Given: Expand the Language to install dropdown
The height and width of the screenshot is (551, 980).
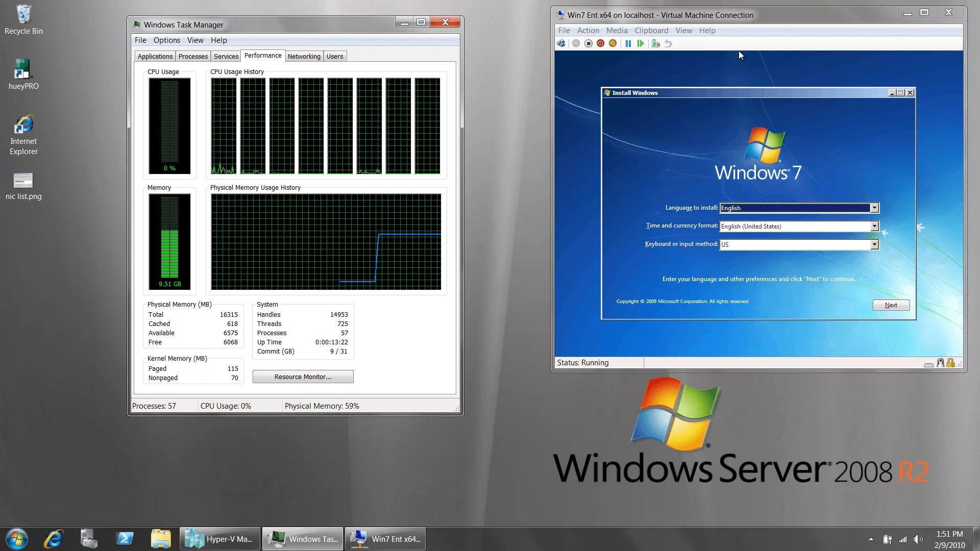Looking at the screenshot, I should pos(874,208).
